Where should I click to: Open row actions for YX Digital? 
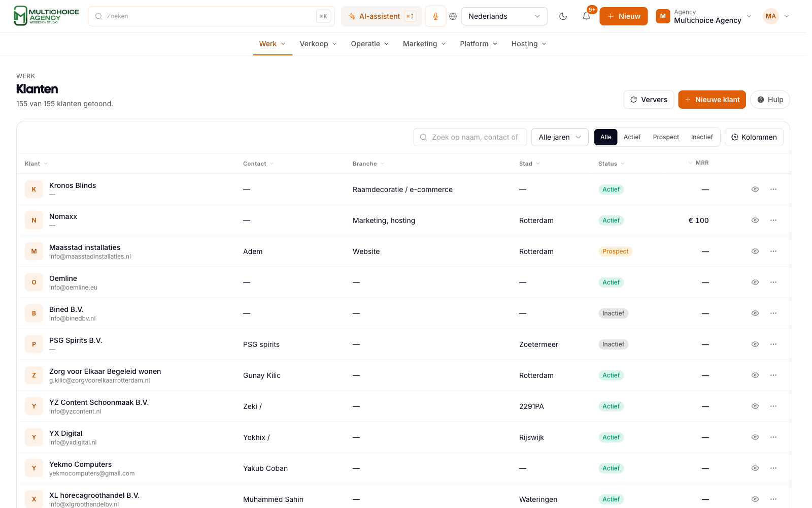coord(773,437)
